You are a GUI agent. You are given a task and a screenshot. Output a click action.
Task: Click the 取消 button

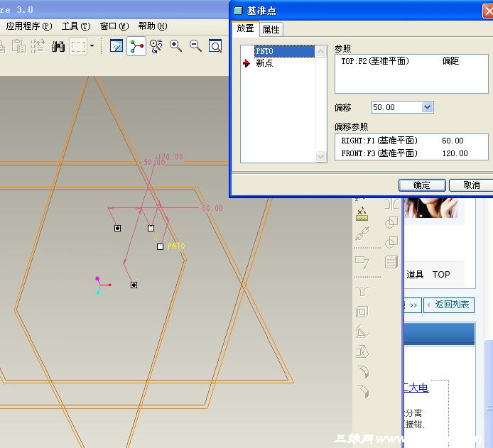(x=471, y=185)
